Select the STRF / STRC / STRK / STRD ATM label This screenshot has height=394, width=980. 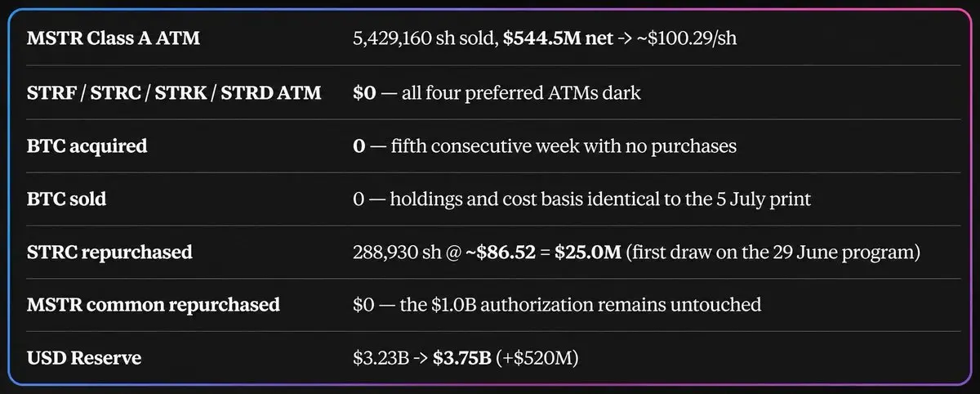point(173,92)
